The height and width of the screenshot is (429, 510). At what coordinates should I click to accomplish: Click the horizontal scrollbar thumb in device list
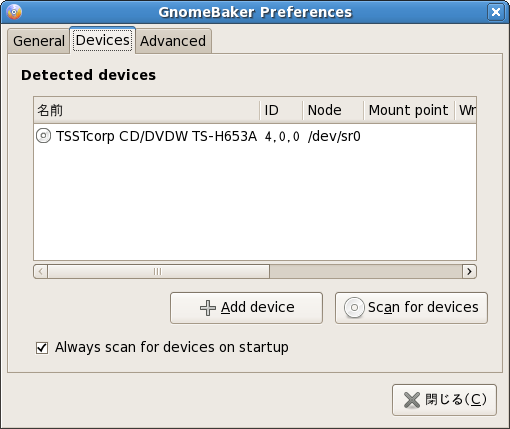tap(158, 271)
